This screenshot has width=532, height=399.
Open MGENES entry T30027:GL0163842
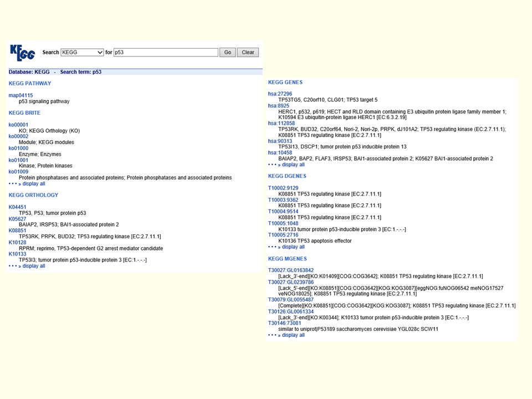tap(291, 270)
